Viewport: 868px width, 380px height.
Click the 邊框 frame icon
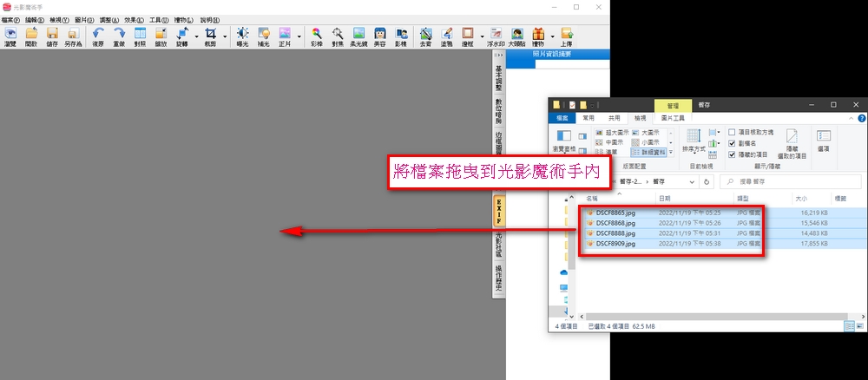(469, 36)
